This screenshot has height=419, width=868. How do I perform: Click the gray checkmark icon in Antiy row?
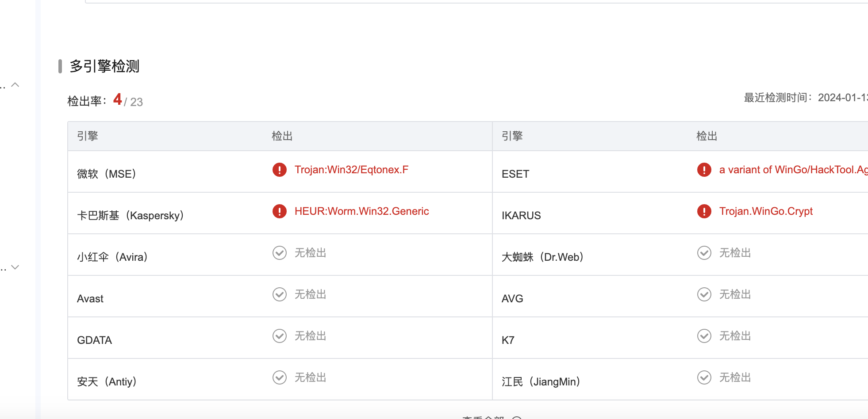(x=279, y=377)
